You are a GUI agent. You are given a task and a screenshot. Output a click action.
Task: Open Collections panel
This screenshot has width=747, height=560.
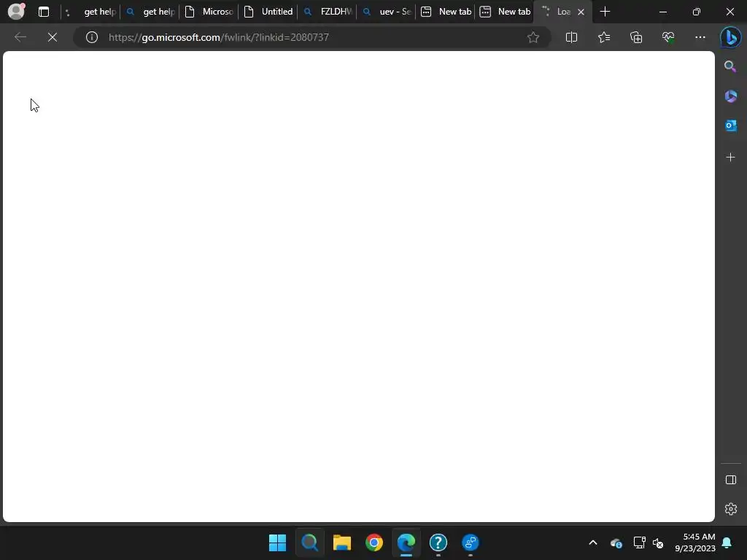636,37
